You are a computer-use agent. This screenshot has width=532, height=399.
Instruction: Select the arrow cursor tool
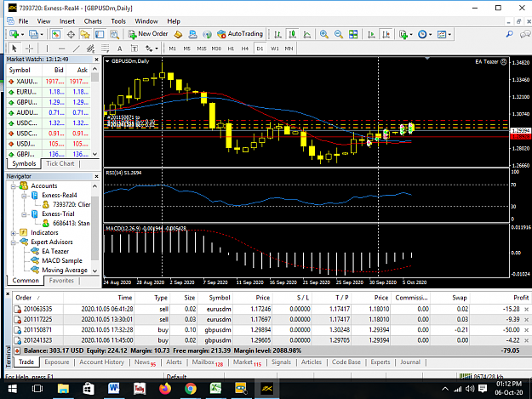coord(14,48)
